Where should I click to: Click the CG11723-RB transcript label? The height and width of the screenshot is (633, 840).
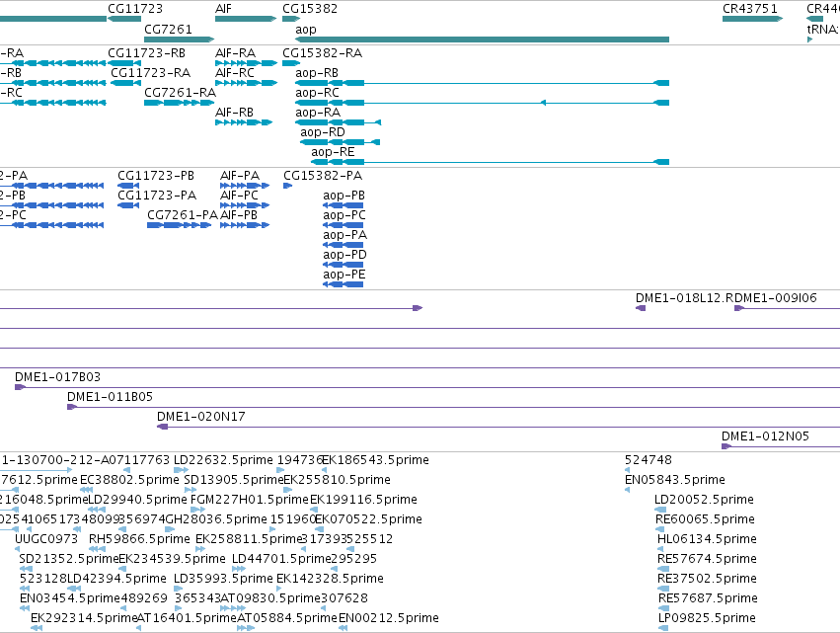click(x=146, y=53)
